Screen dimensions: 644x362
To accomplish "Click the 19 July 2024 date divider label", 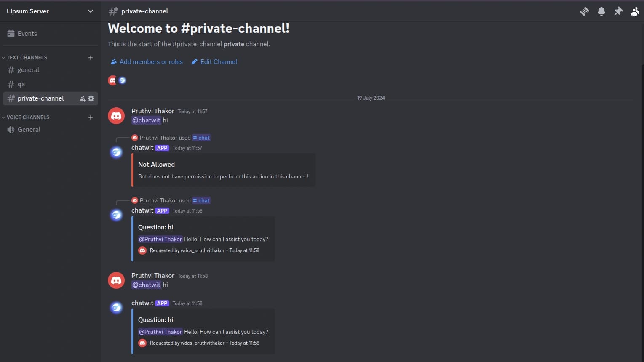I will coord(371,98).
